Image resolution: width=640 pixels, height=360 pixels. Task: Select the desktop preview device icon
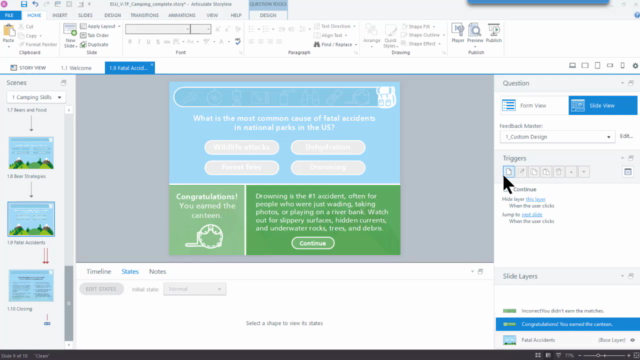pyautogui.click(x=572, y=65)
